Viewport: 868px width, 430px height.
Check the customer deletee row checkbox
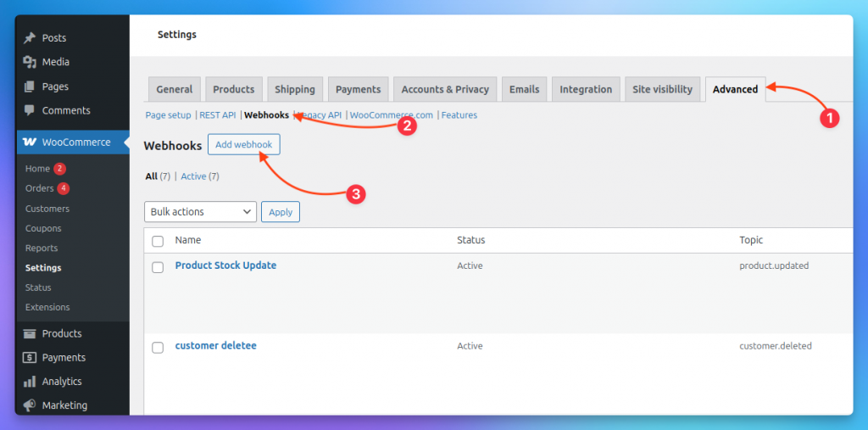click(158, 348)
